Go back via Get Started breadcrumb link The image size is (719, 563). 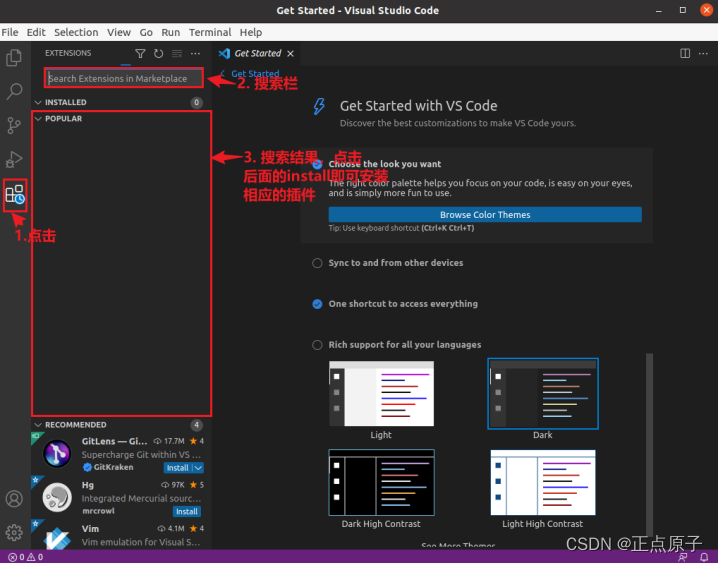pyautogui.click(x=255, y=74)
